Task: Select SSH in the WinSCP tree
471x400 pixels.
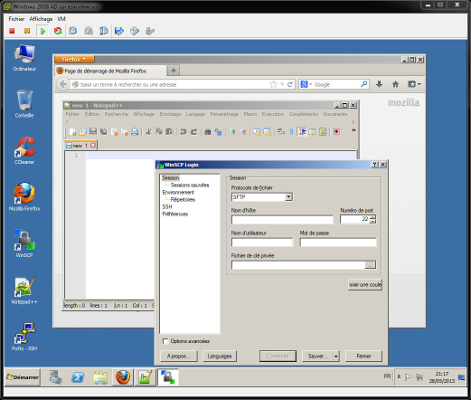Action: (x=167, y=207)
